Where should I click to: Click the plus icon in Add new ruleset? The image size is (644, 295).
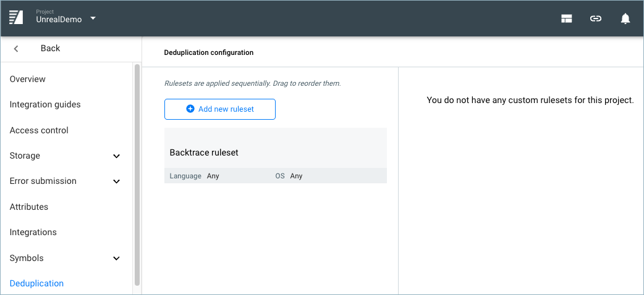pyautogui.click(x=190, y=109)
